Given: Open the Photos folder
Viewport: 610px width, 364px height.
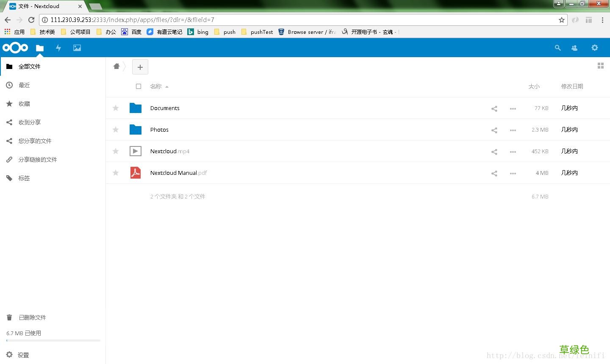Looking at the screenshot, I should tap(159, 130).
